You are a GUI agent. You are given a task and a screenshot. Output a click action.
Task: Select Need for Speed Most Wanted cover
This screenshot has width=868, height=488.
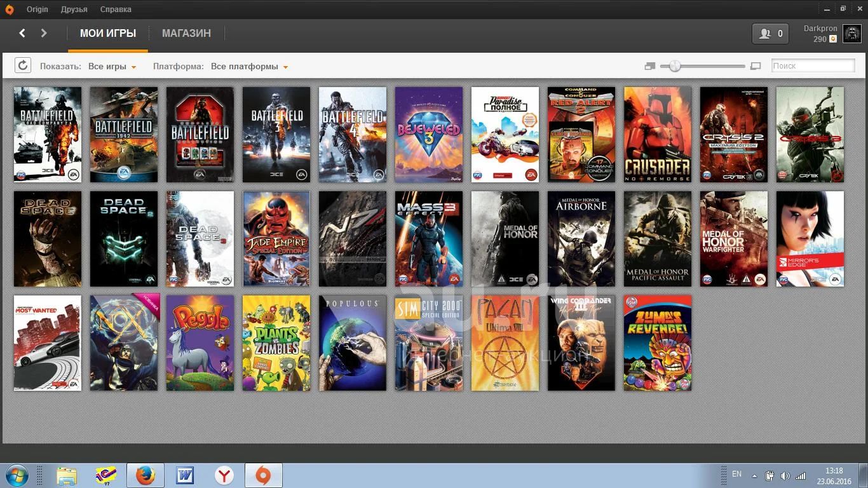[x=48, y=343]
